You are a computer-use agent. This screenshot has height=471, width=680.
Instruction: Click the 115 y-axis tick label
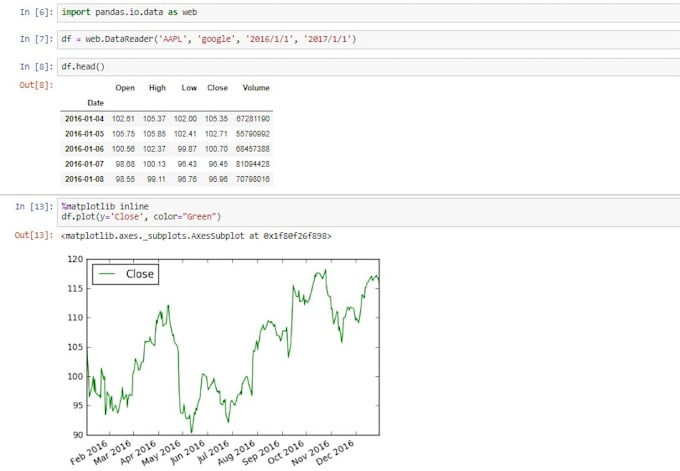click(75, 288)
